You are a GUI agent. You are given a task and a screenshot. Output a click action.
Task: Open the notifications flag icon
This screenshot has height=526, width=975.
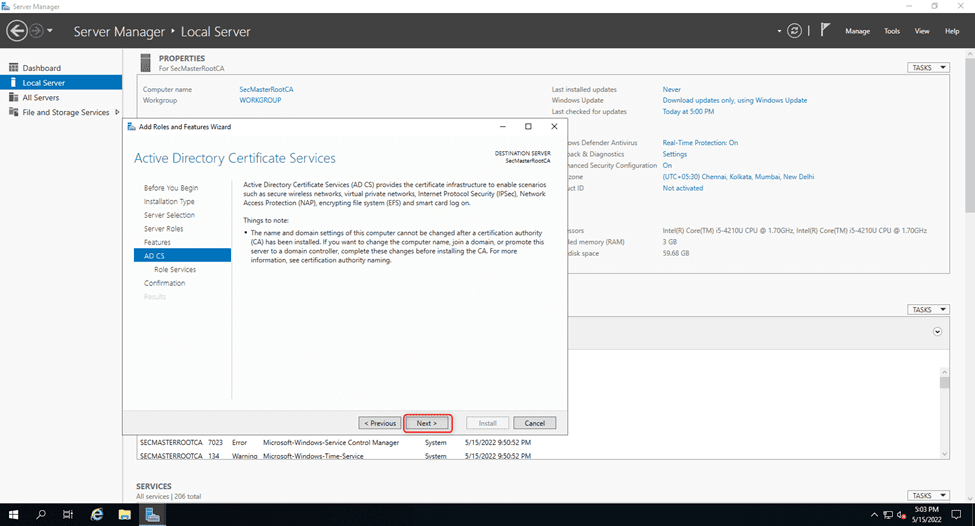pyautogui.click(x=825, y=30)
